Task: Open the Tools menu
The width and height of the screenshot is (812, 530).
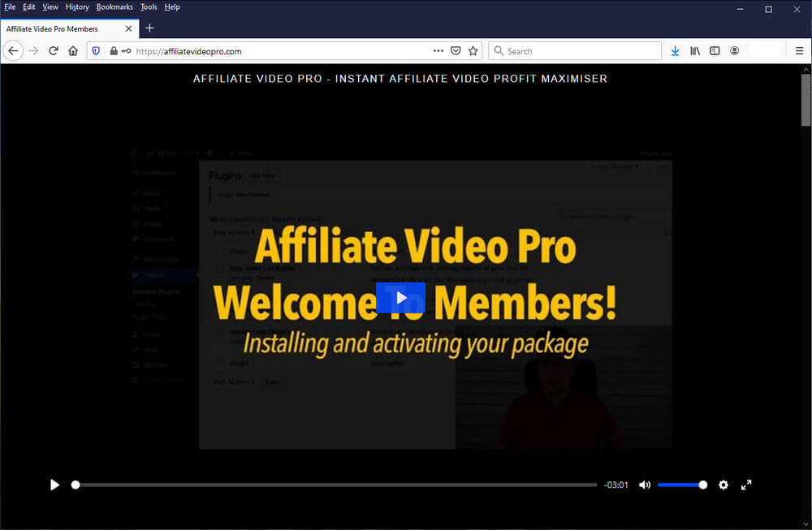Action: tap(149, 6)
